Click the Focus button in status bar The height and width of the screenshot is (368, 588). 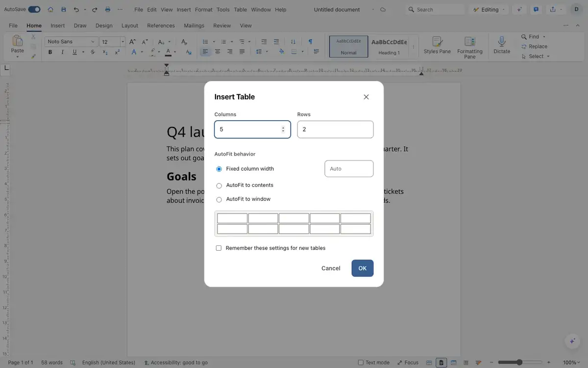[x=408, y=363]
